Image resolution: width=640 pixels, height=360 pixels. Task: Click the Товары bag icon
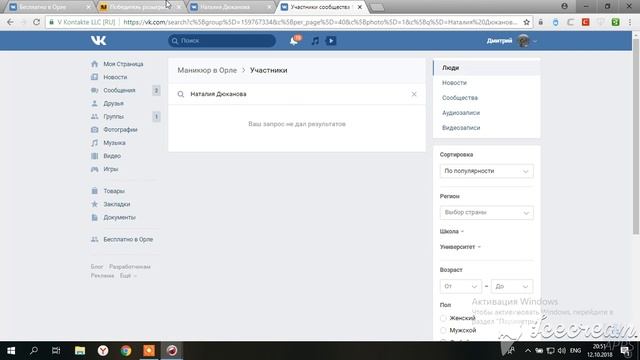(95, 191)
